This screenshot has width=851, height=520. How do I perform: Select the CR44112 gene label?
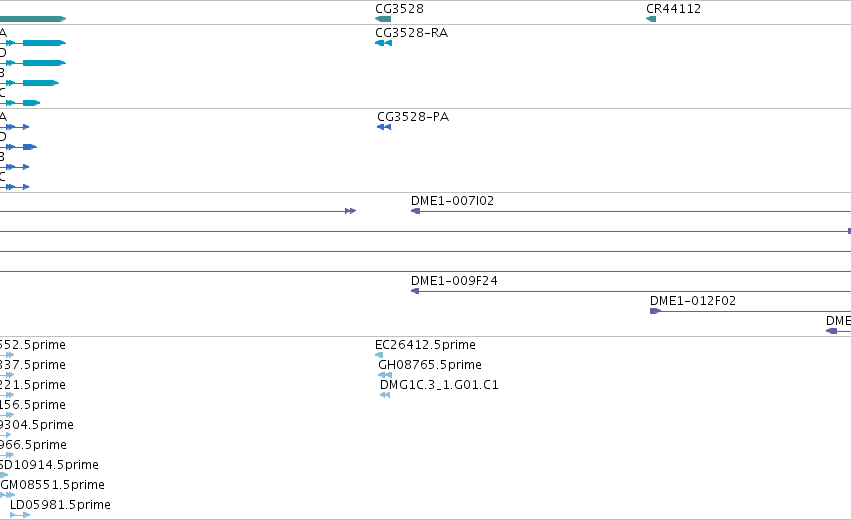(x=673, y=9)
